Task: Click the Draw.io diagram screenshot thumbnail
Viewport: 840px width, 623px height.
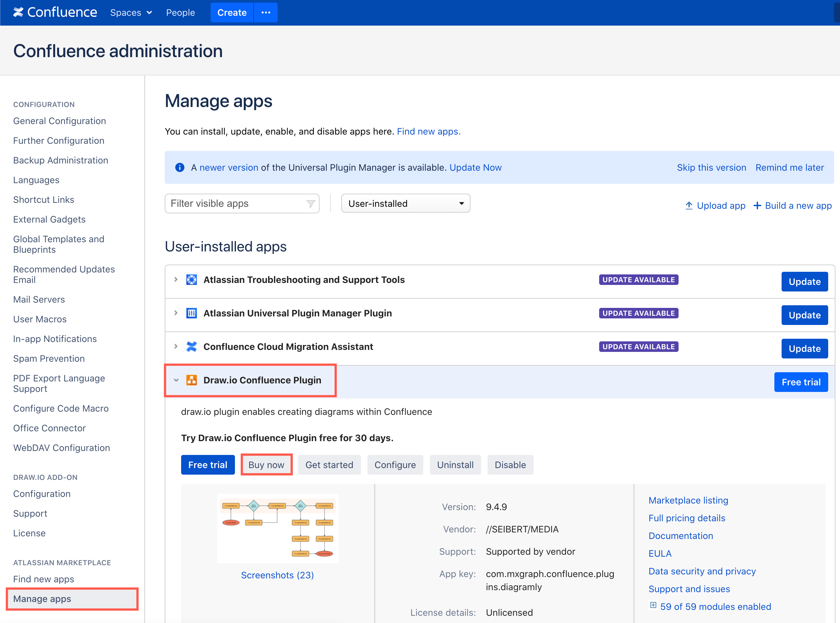Action: (277, 528)
